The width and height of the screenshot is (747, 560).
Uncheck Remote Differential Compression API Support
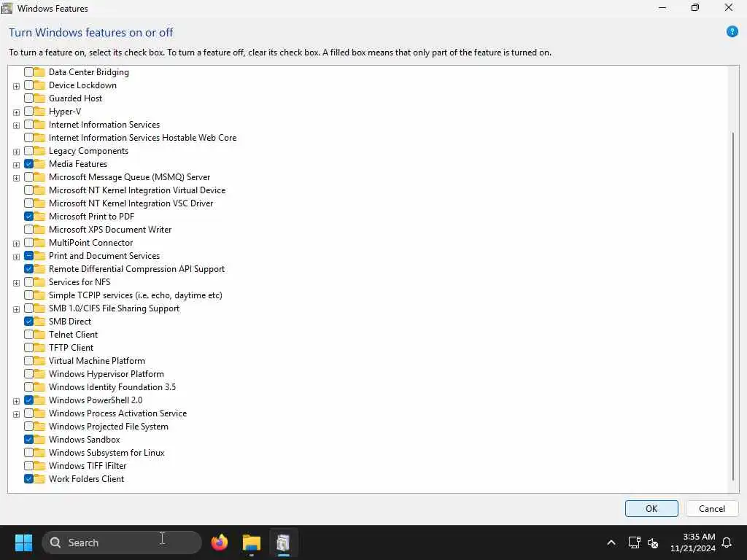[x=28, y=269]
